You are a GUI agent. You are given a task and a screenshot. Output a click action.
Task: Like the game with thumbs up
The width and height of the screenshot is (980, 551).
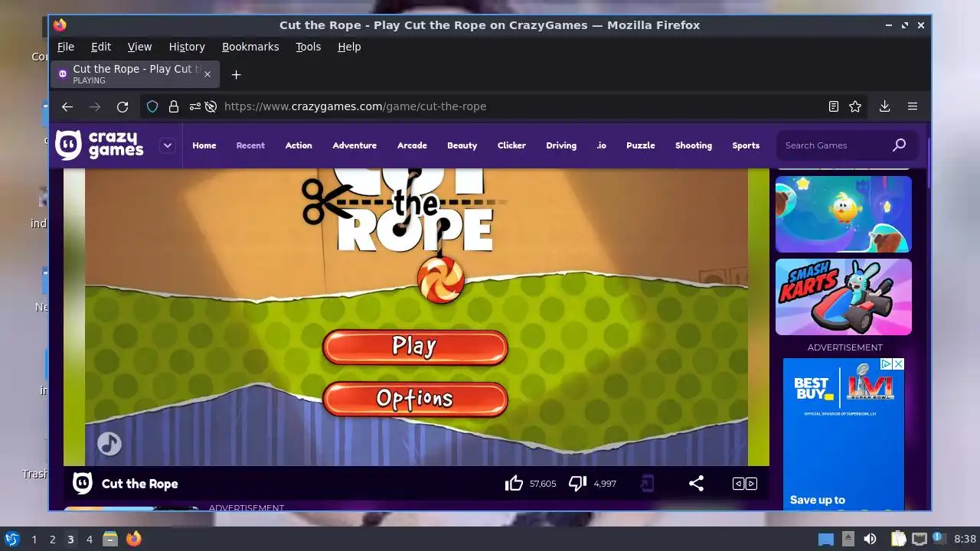514,484
